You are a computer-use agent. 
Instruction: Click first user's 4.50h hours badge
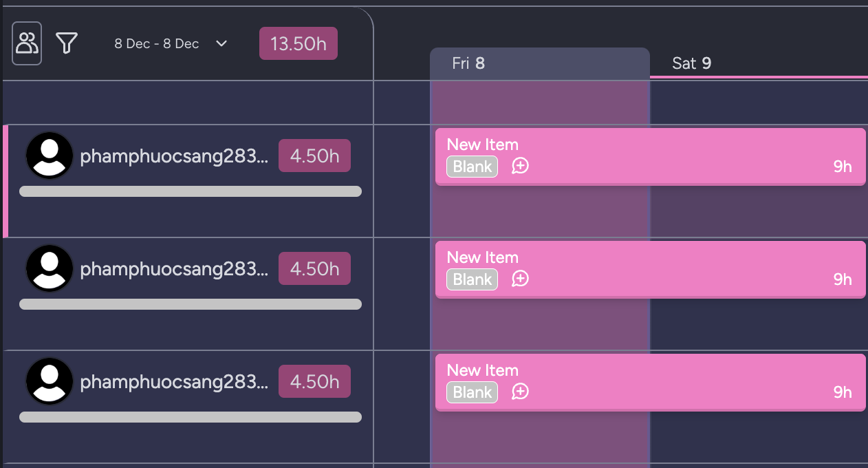[314, 156]
